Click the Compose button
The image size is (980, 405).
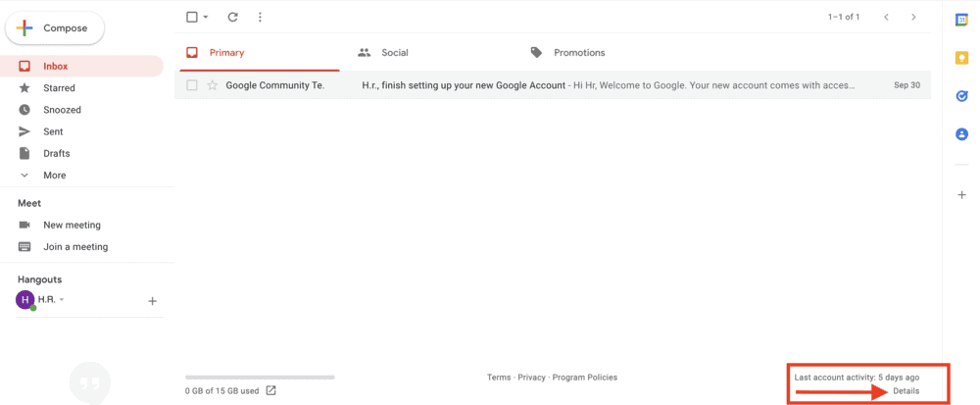tap(55, 28)
